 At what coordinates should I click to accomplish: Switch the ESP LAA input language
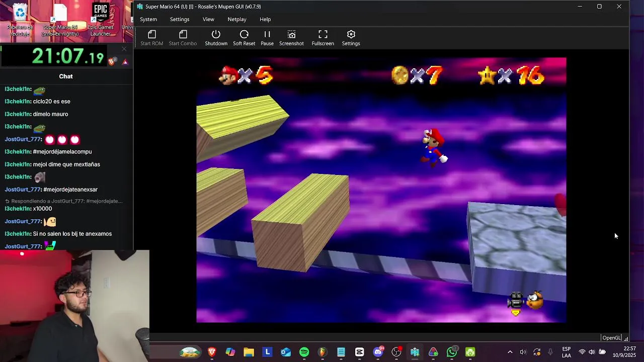click(567, 352)
